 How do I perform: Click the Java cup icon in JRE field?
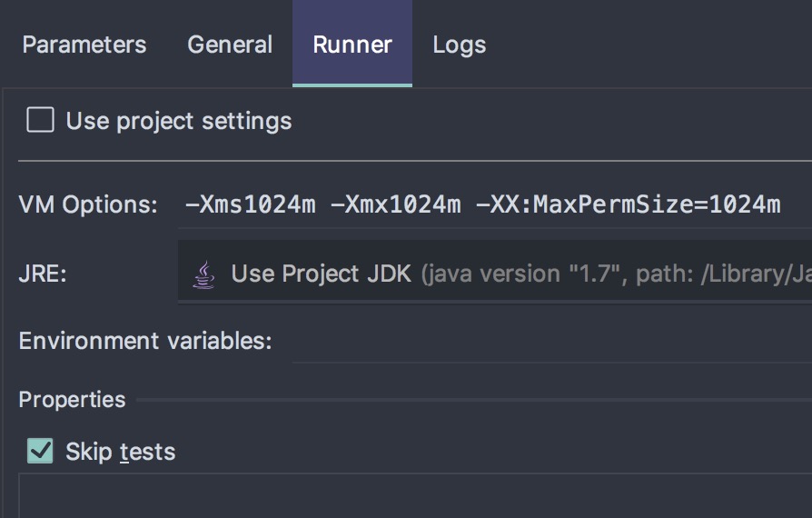[205, 274]
